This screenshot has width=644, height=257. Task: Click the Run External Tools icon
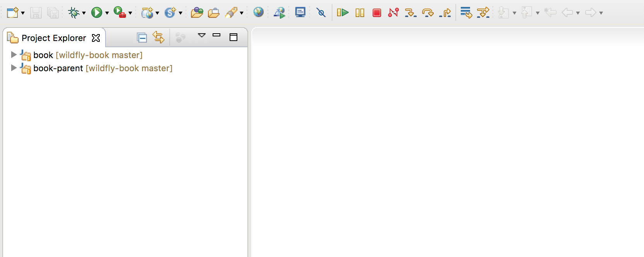click(x=120, y=13)
